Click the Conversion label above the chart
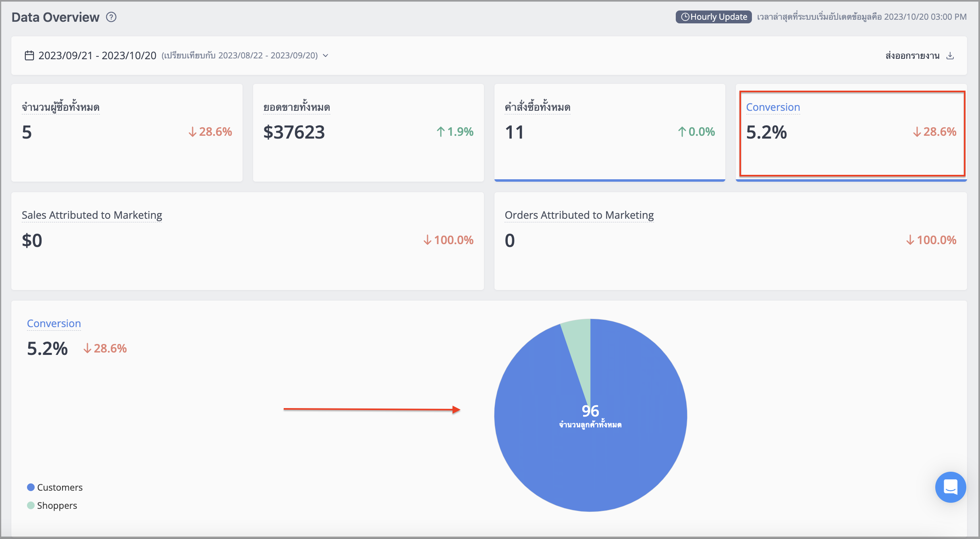 tap(54, 323)
